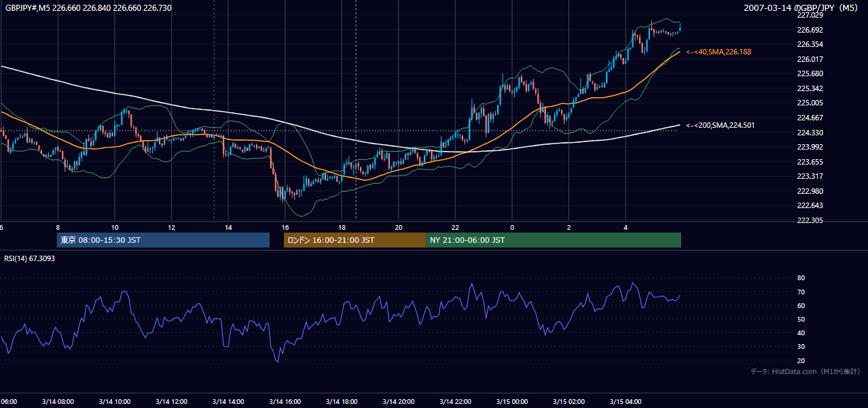Click the 3/14 12:00 time axis label
The width and height of the screenshot is (868, 408).
click(171, 402)
